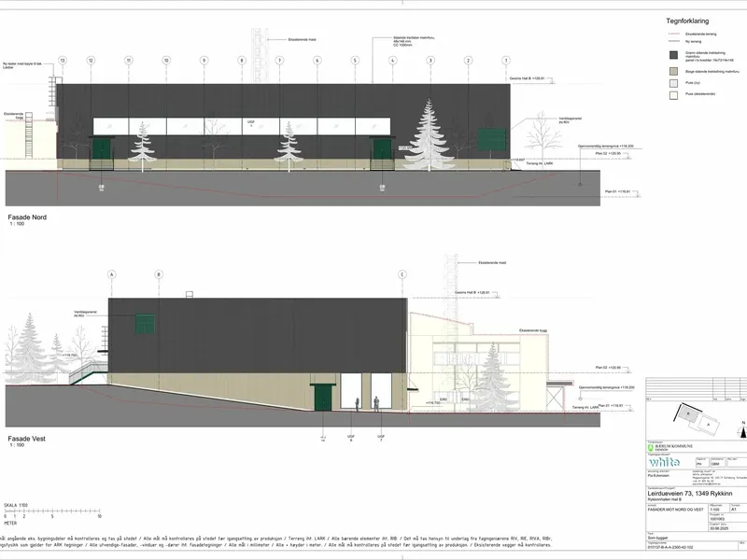Click grid bubble 7 on Fasade Nord
This screenshot has width=747, height=560.
click(279, 61)
